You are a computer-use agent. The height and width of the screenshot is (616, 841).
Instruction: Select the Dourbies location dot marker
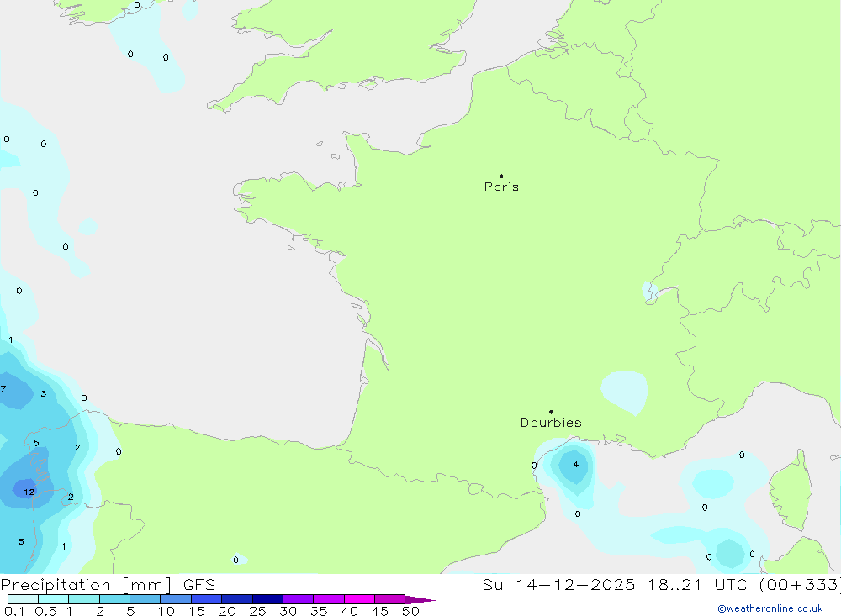click(551, 412)
